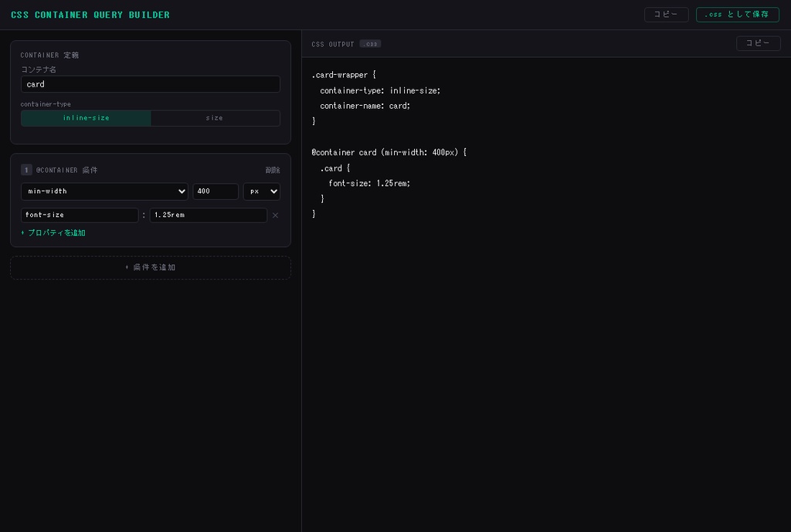Copy CSS with the output panel コピー button
This screenshot has width=791, height=532.
click(x=758, y=43)
